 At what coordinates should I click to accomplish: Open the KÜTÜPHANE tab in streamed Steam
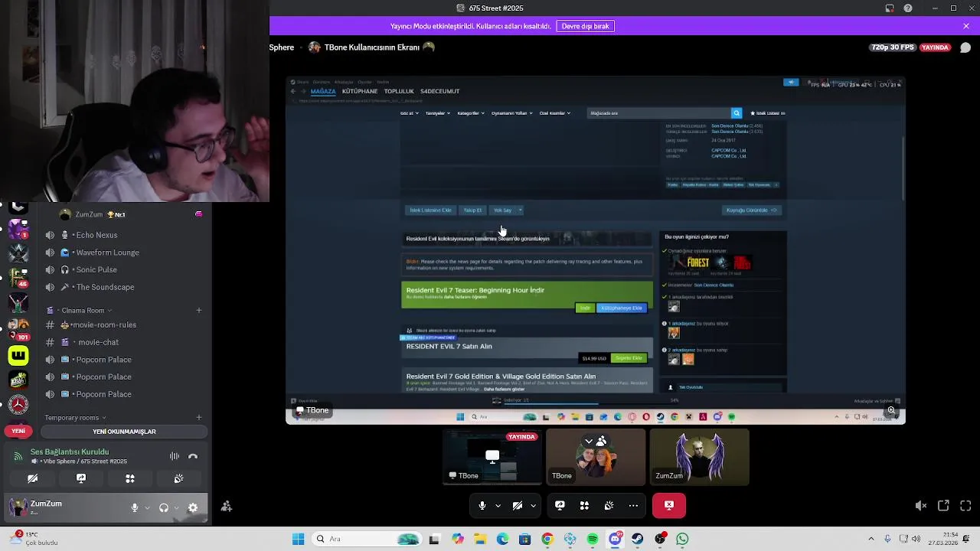[x=360, y=91]
